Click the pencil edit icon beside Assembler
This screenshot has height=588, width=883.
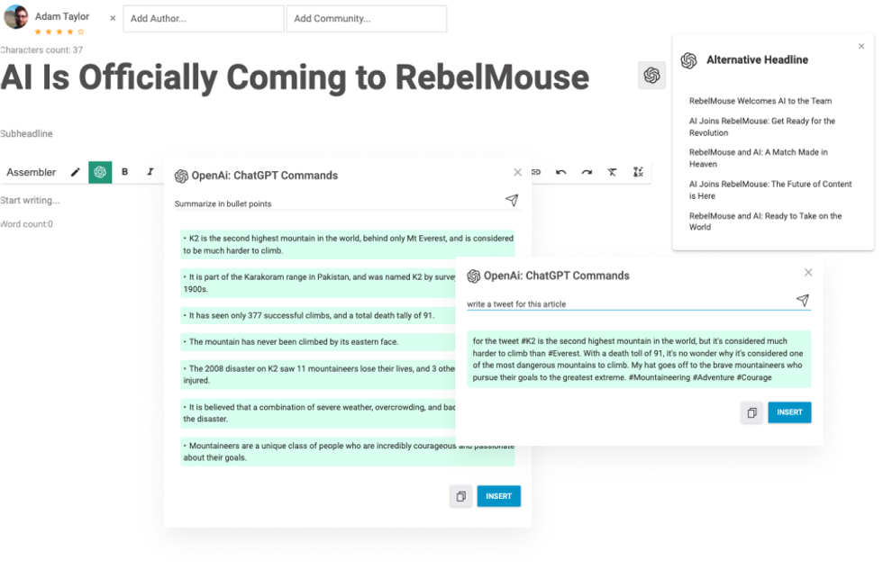tap(76, 172)
